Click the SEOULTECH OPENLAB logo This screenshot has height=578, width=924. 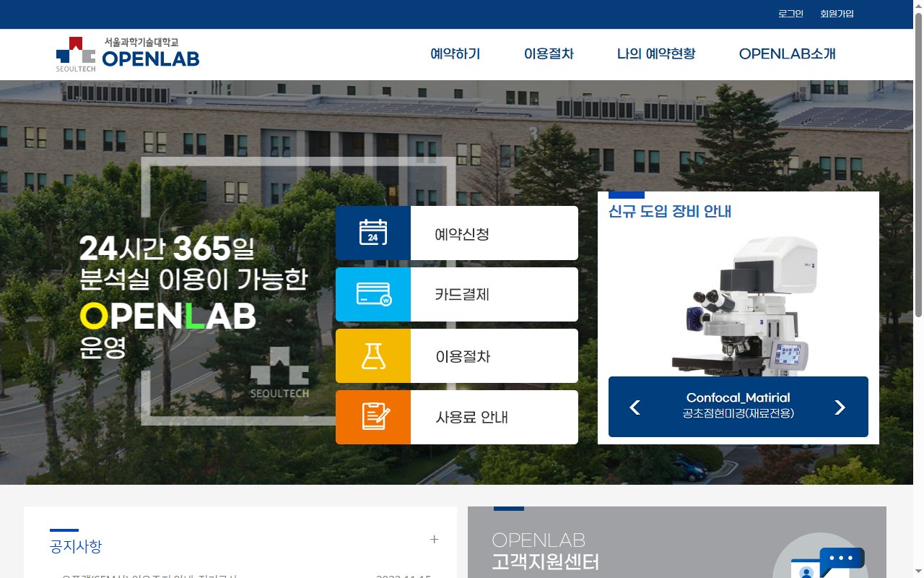(128, 54)
